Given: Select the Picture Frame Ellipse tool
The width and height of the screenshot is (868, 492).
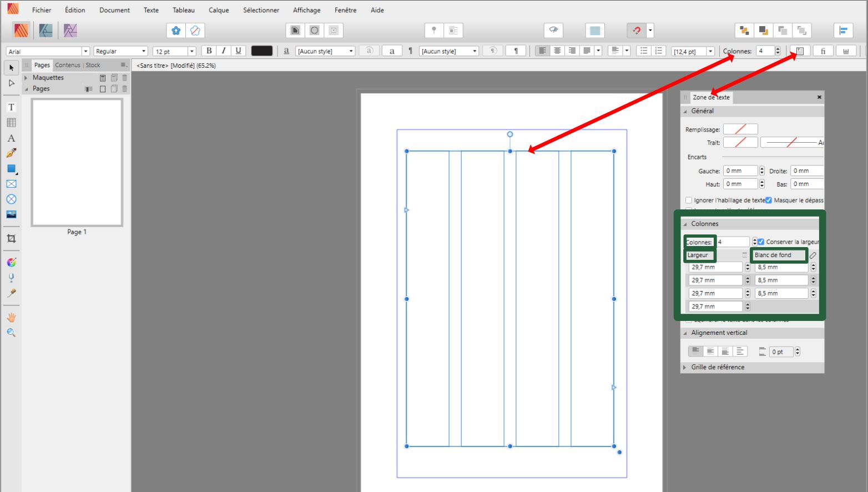Looking at the screenshot, I should [x=11, y=199].
